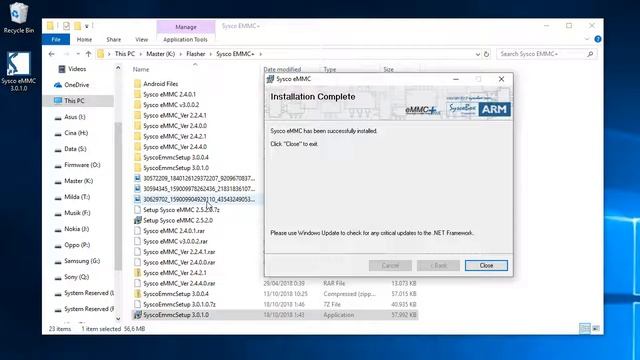Screen dimensions: 640x360
Task: Click Flasher in the breadcrumb path
Action: 196,54
